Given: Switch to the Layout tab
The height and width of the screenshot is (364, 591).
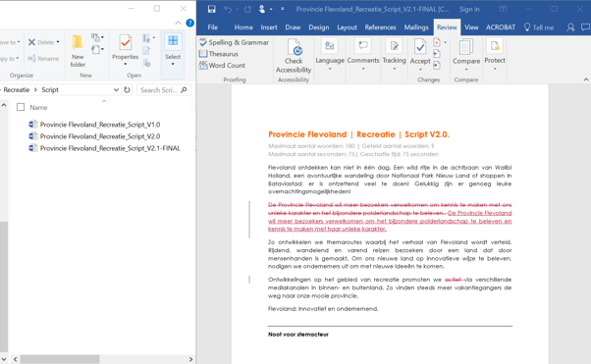Looking at the screenshot, I should [x=347, y=27].
